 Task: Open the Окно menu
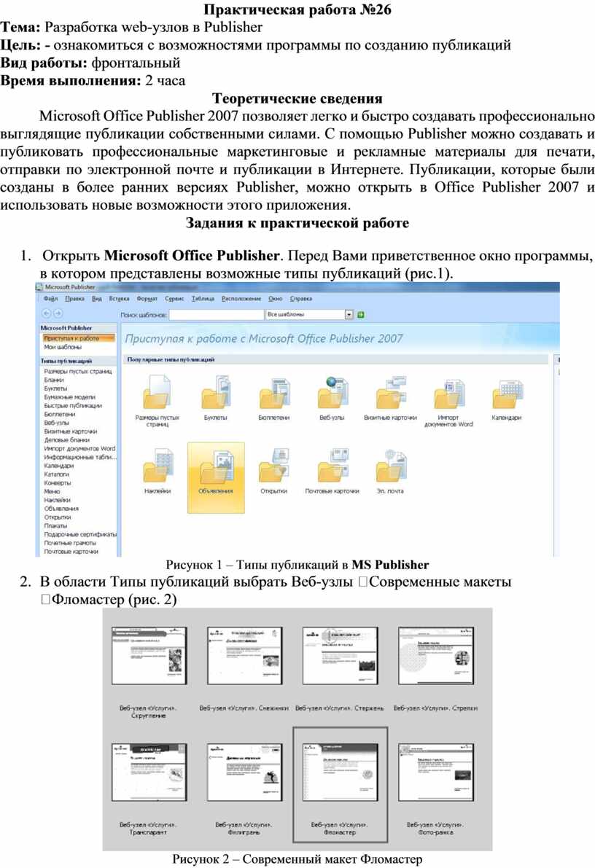point(276,299)
